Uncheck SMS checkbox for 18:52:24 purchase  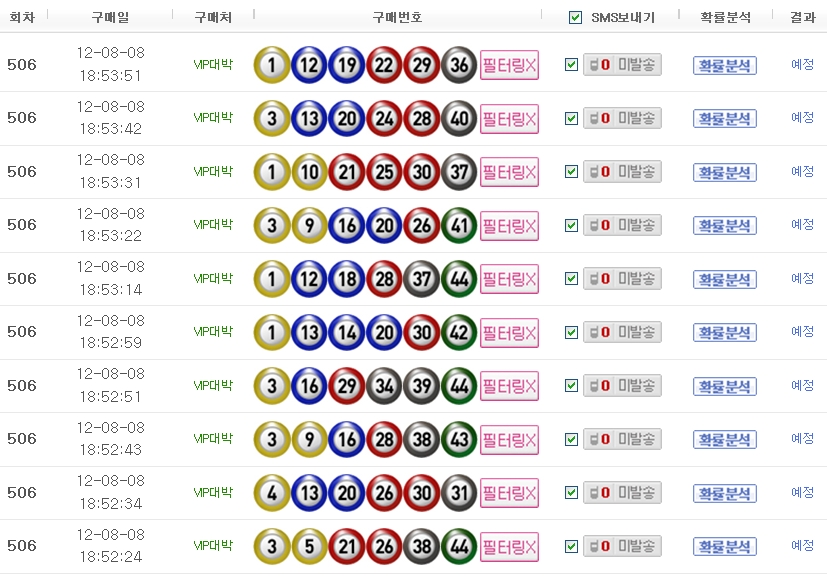(x=571, y=547)
